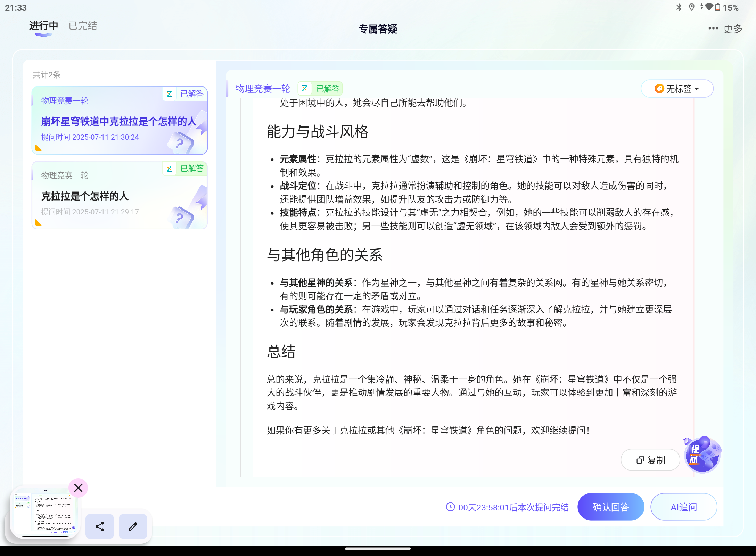Confirm the answer with 确认回答
The height and width of the screenshot is (556, 756).
tap(610, 507)
